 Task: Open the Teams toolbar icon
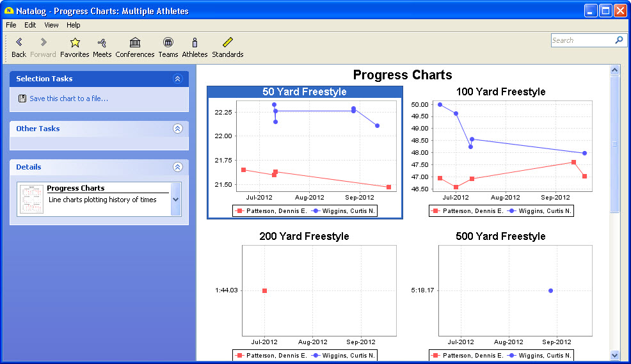168,43
